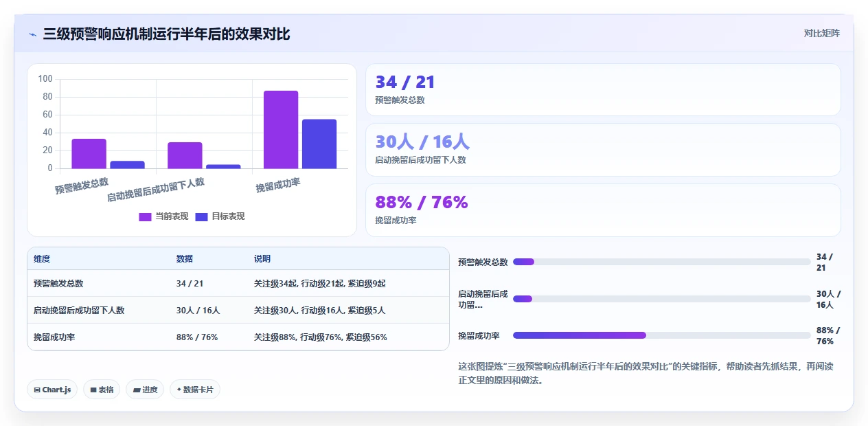Click the 启动挽留后成功留… progress bar

click(x=662, y=299)
